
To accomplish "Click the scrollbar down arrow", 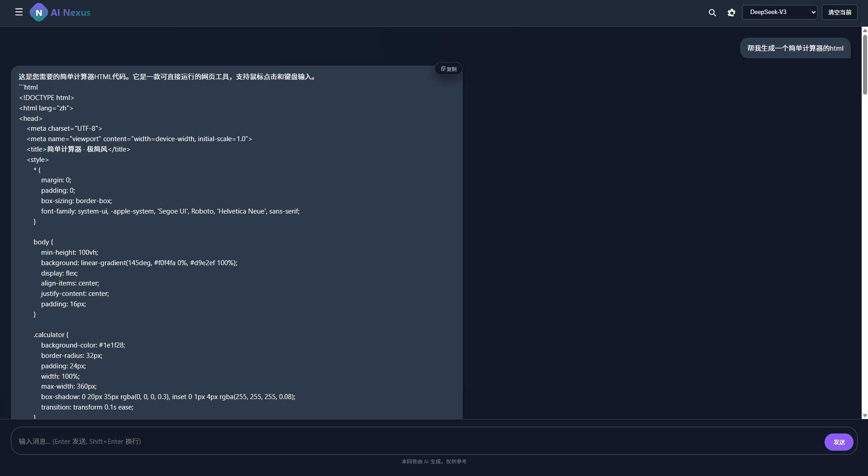I will pyautogui.click(x=864, y=415).
